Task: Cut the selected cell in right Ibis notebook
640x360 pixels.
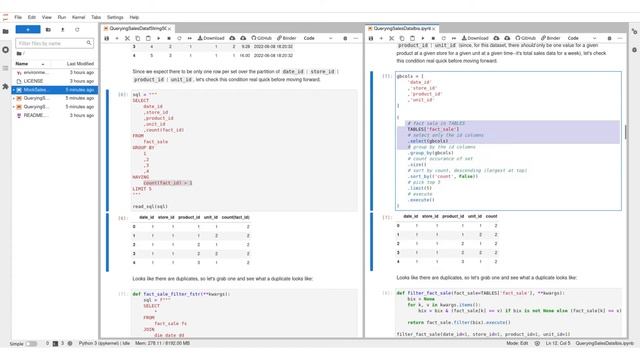Action: pos(391,38)
